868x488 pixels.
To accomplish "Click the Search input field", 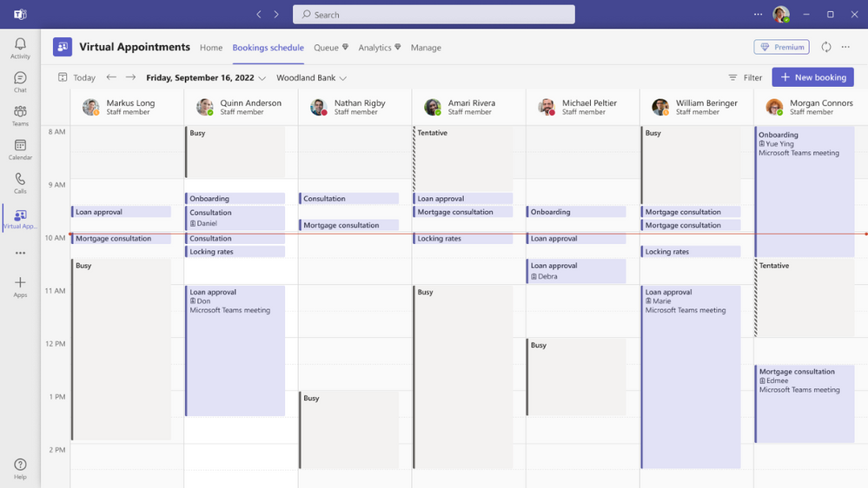I will (434, 15).
